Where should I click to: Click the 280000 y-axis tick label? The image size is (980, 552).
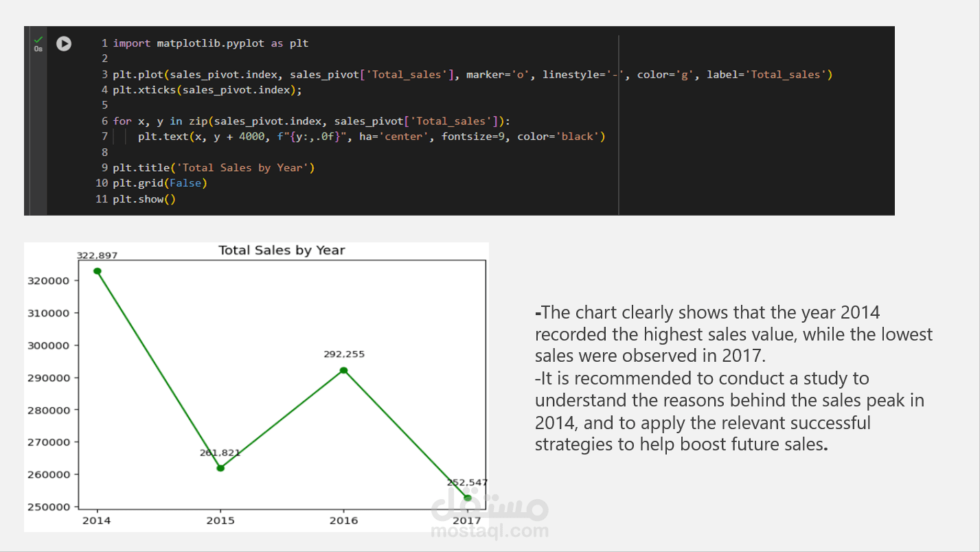(x=49, y=410)
